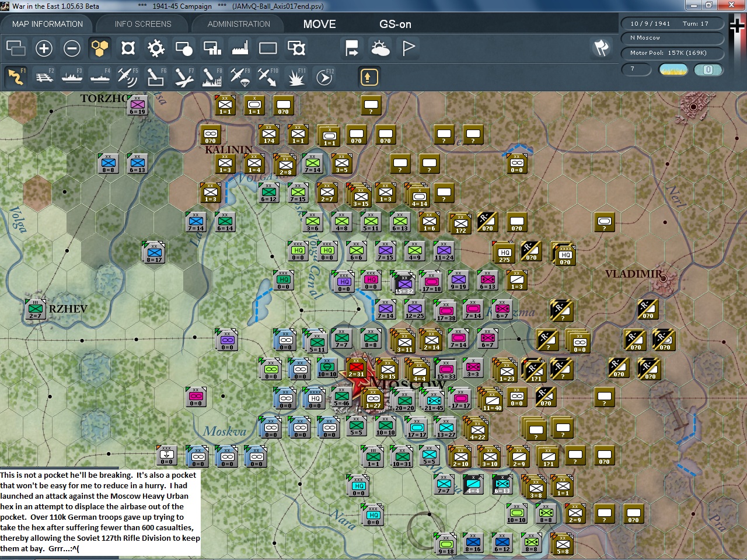Viewport: 747px width, 560px height.
Task: Click the MOVE mode label
Action: coord(319,24)
